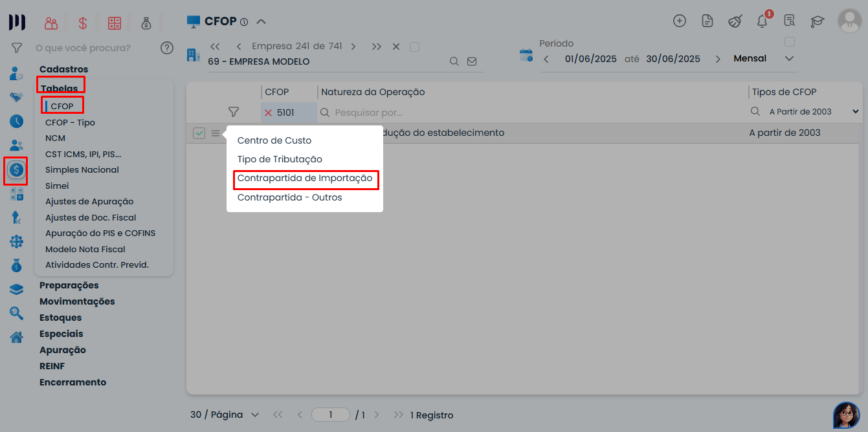868x432 pixels.
Task: Open the calculator sidebar module
Action: click(17, 193)
